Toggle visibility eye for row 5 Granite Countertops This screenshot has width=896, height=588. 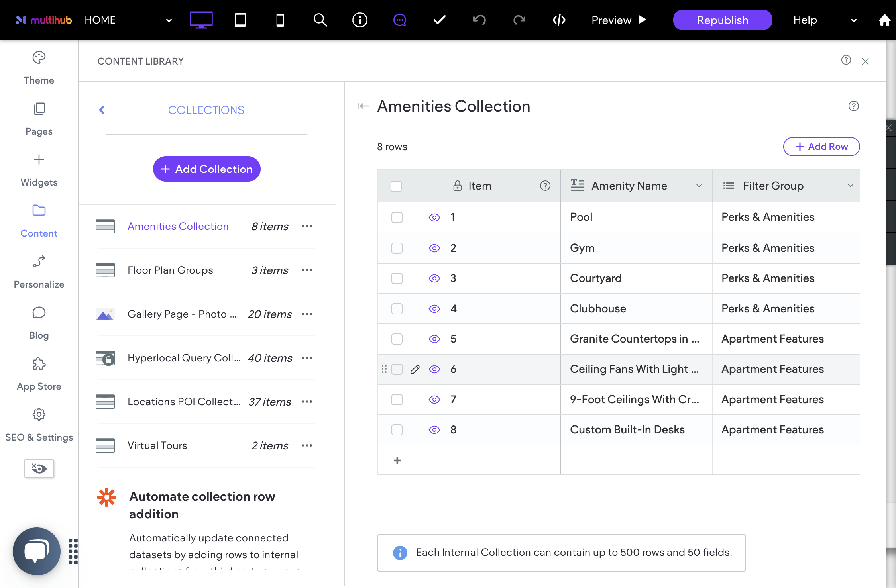pyautogui.click(x=434, y=339)
